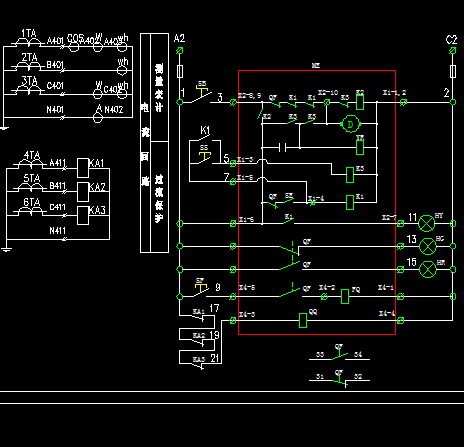This screenshot has height=447, width=464.
Task: Click the 5TA transformer label
Action: coord(32,178)
